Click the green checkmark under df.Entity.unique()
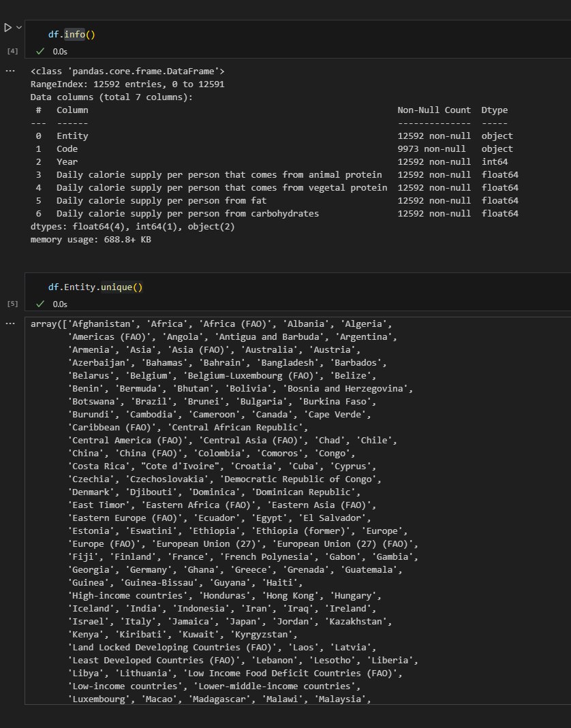The height and width of the screenshot is (728, 571). [40, 304]
